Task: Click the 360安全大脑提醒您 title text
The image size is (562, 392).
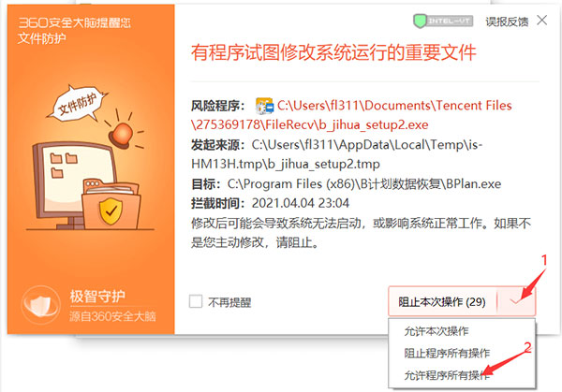Action: 74,22
